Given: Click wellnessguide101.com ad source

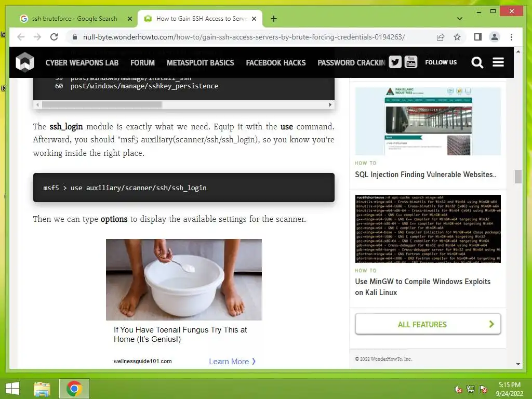Looking at the screenshot, I should tap(142, 362).
